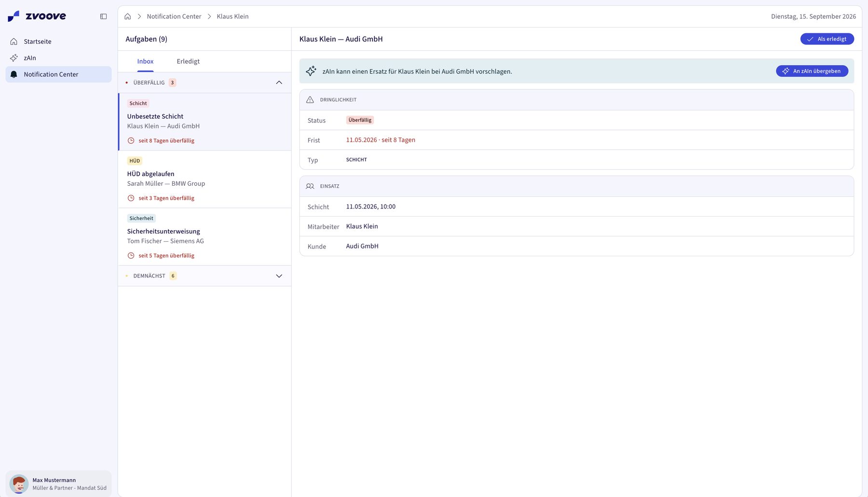Click the zAIn sparkle icon in suggestion banner
Viewport: 868px width, 497px height.
[311, 71]
